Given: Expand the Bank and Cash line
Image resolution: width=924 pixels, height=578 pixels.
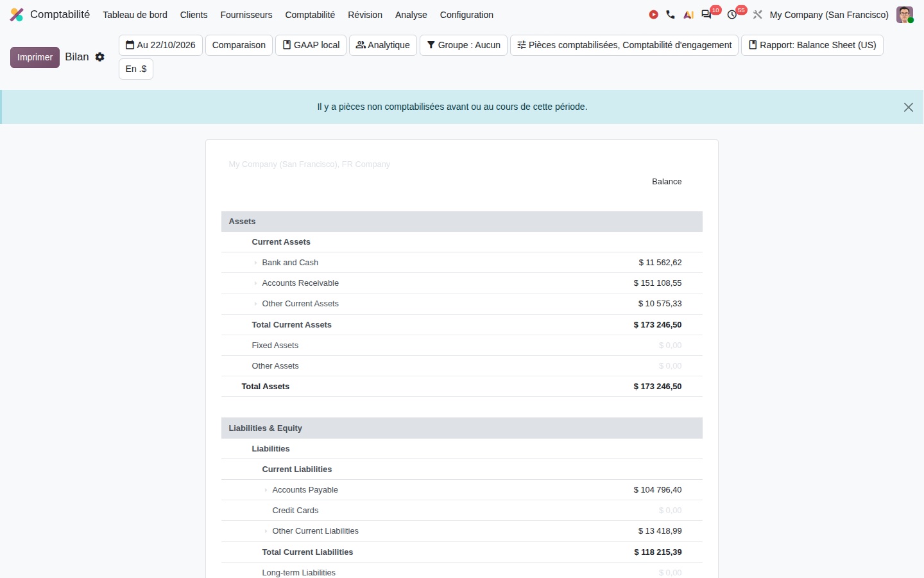Looking at the screenshot, I should [x=255, y=263].
